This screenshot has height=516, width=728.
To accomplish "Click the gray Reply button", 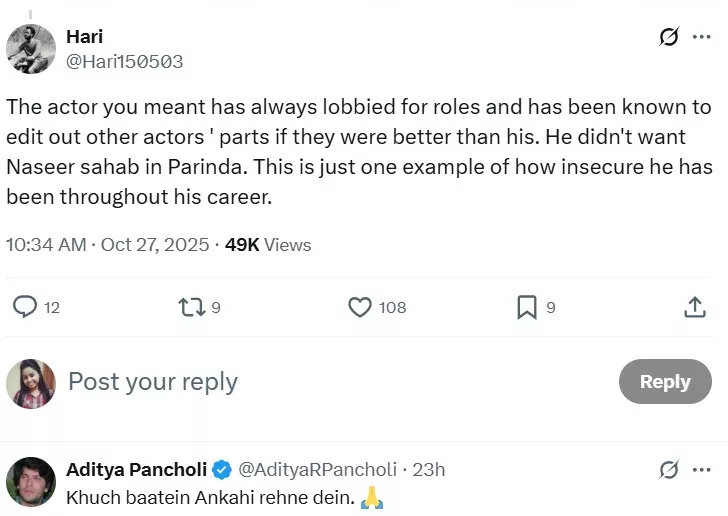I will coord(665,382).
